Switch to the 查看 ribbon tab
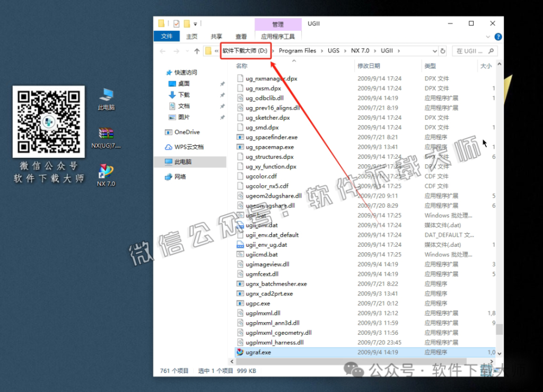This screenshot has width=543, height=392. [241, 36]
